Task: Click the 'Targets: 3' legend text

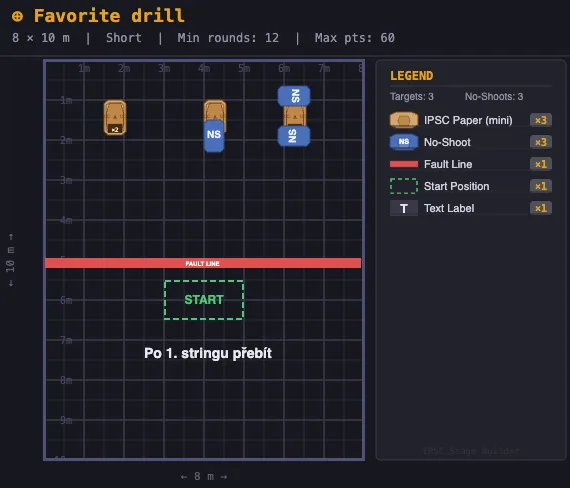Action: pos(412,97)
